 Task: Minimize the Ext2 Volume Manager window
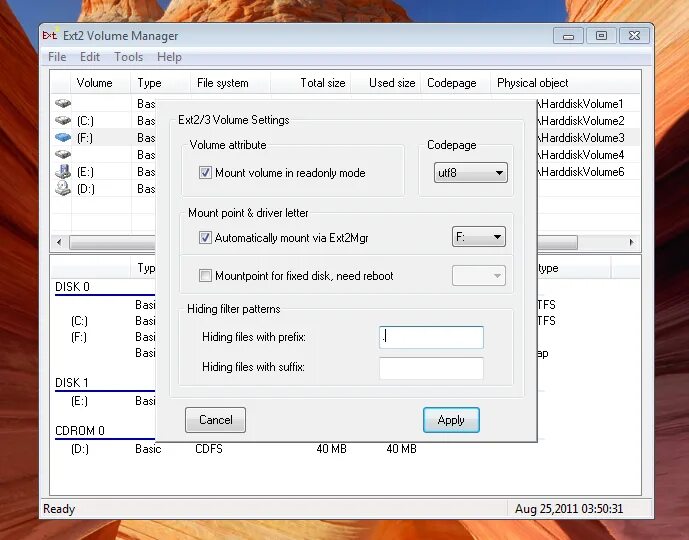tap(568, 36)
